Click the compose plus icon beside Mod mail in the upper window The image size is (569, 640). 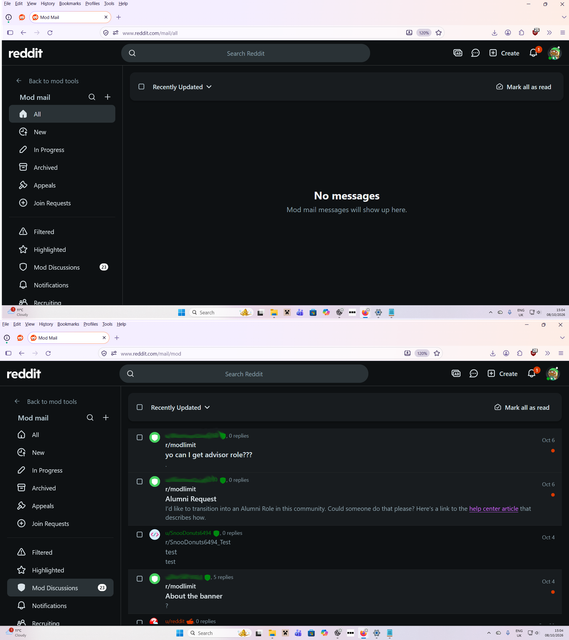pyautogui.click(x=107, y=97)
